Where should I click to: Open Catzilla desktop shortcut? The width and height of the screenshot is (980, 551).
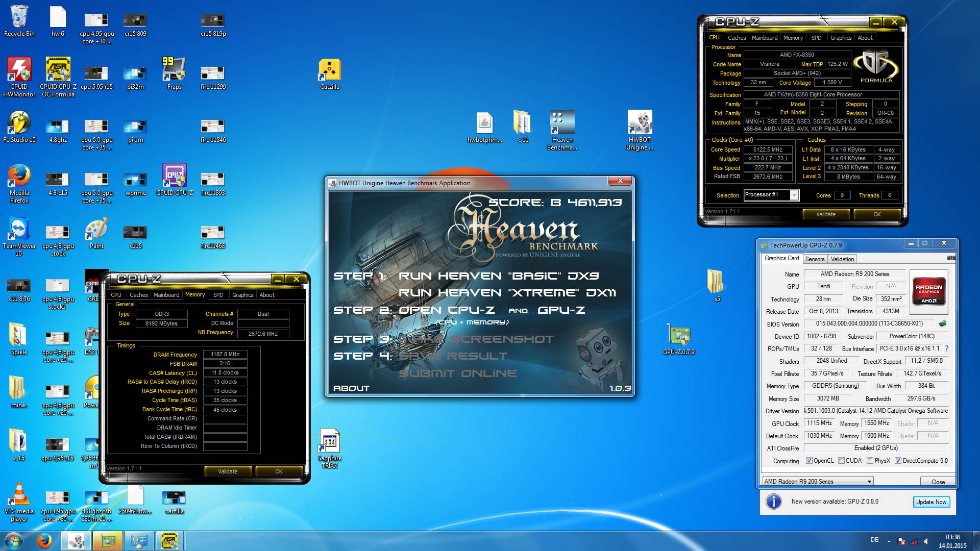pyautogui.click(x=329, y=73)
